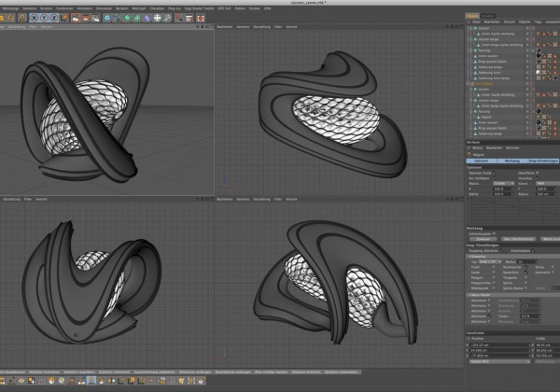Switch to the Werkzeug tab in Attributes
This screenshot has height=392, width=560.
point(512,161)
